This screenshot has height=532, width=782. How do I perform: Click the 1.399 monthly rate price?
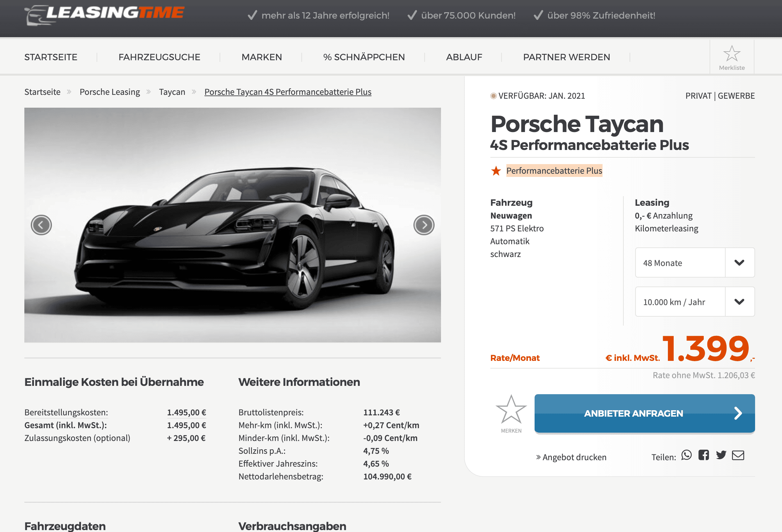tap(706, 349)
